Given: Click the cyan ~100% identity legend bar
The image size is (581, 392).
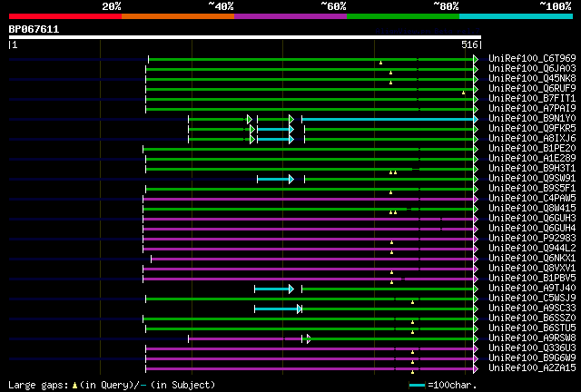Looking at the screenshot, I should [x=517, y=16].
